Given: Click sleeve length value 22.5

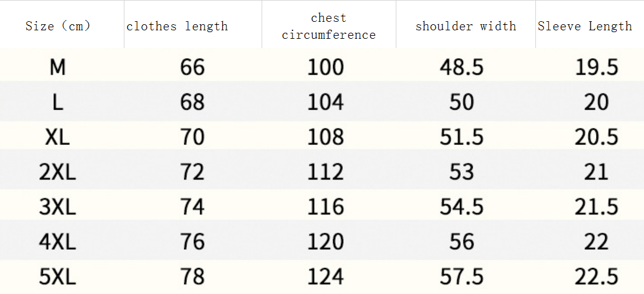Looking at the screenshot, I should 596,278.
